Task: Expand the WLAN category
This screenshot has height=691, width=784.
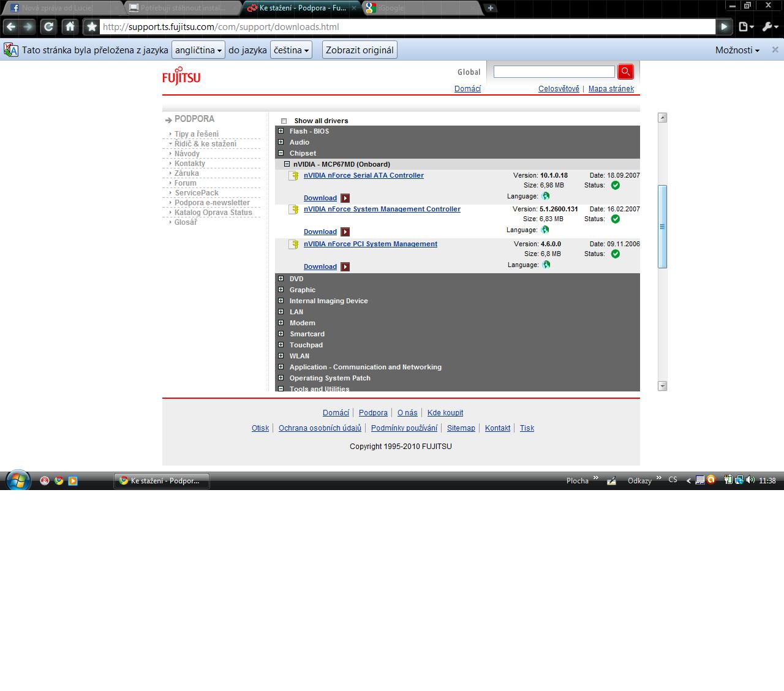Action: pos(281,356)
